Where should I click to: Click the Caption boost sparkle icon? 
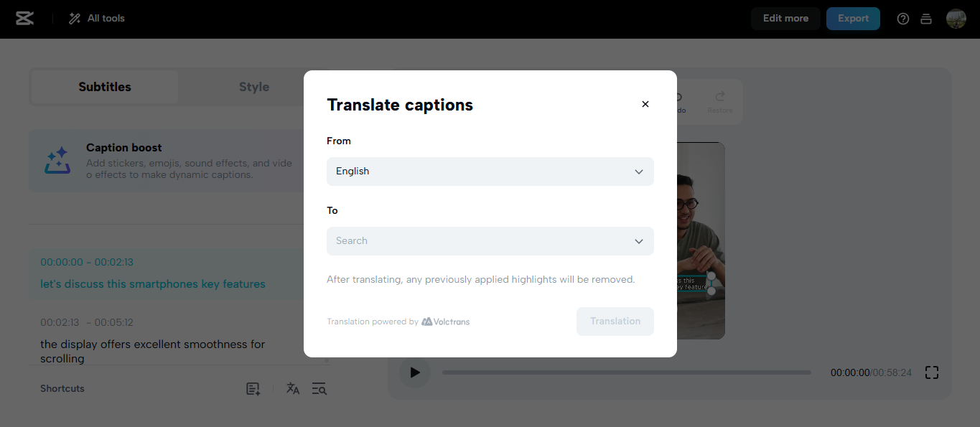coord(57,159)
